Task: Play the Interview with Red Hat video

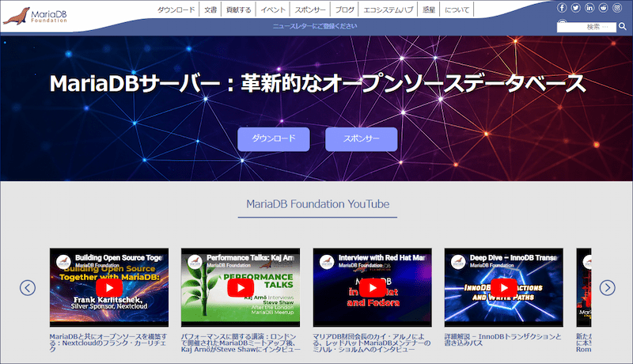Action: pyautogui.click(x=372, y=288)
